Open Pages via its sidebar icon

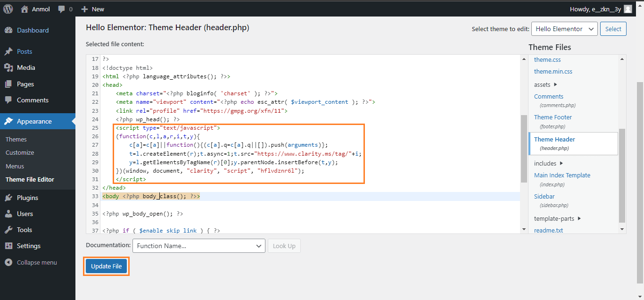coord(9,83)
